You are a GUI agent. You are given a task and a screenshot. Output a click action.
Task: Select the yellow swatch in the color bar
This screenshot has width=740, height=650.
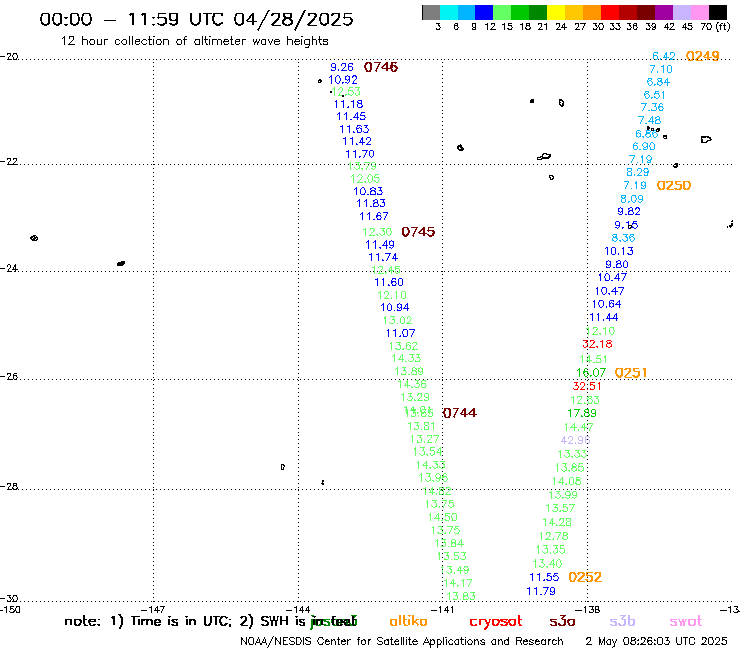tap(555, 12)
